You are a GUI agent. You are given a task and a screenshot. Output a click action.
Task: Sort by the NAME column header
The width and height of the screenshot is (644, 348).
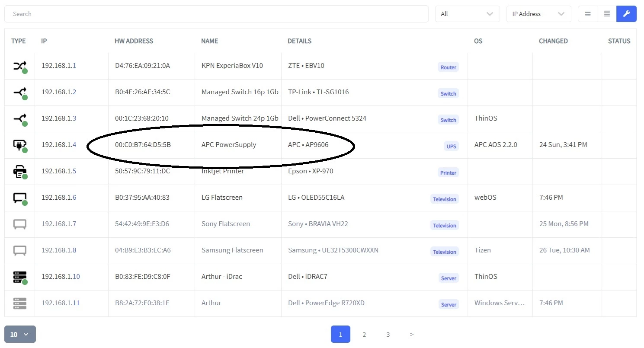(x=209, y=41)
